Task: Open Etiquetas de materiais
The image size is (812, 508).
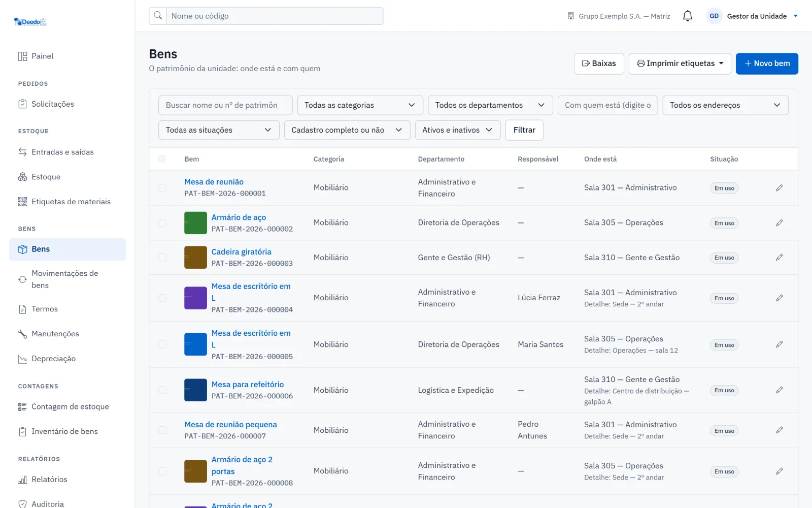Action: click(67, 202)
